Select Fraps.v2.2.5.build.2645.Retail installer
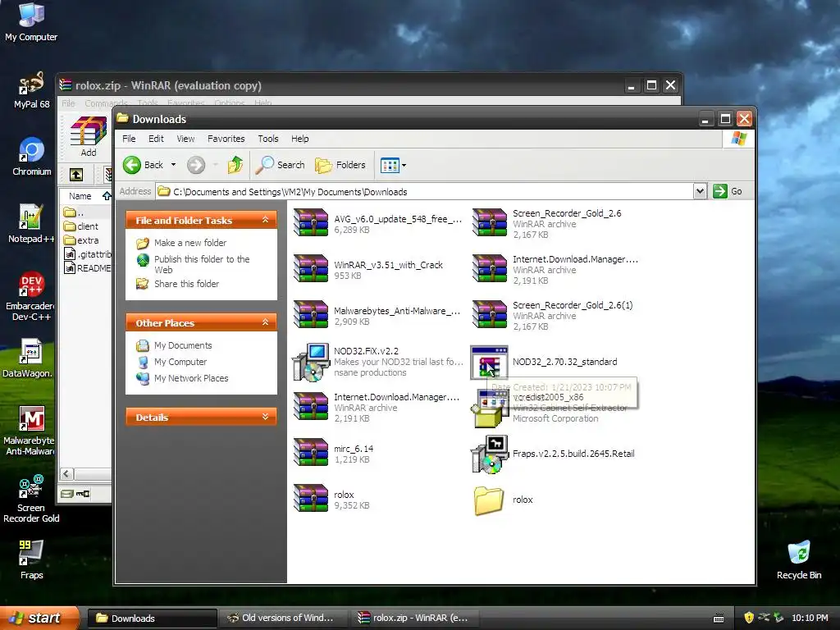Screen dimensions: 840x630 coord(552,454)
